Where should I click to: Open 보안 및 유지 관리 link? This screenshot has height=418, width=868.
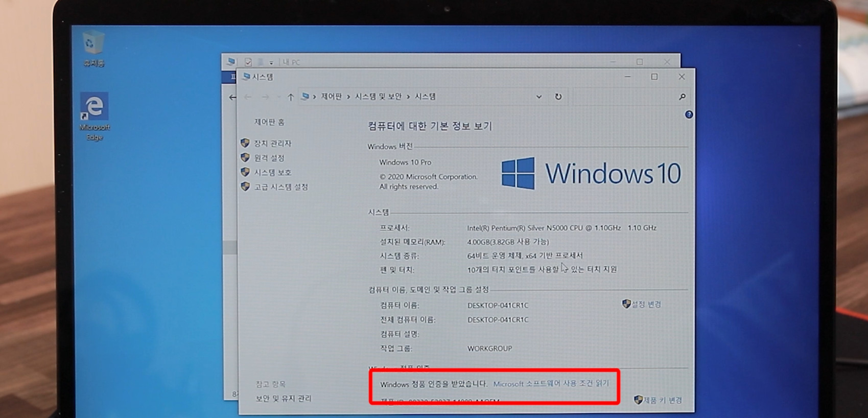point(283,399)
